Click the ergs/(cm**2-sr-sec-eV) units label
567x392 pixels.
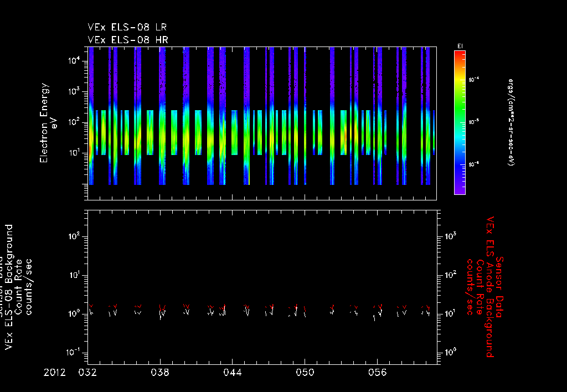tap(511, 122)
